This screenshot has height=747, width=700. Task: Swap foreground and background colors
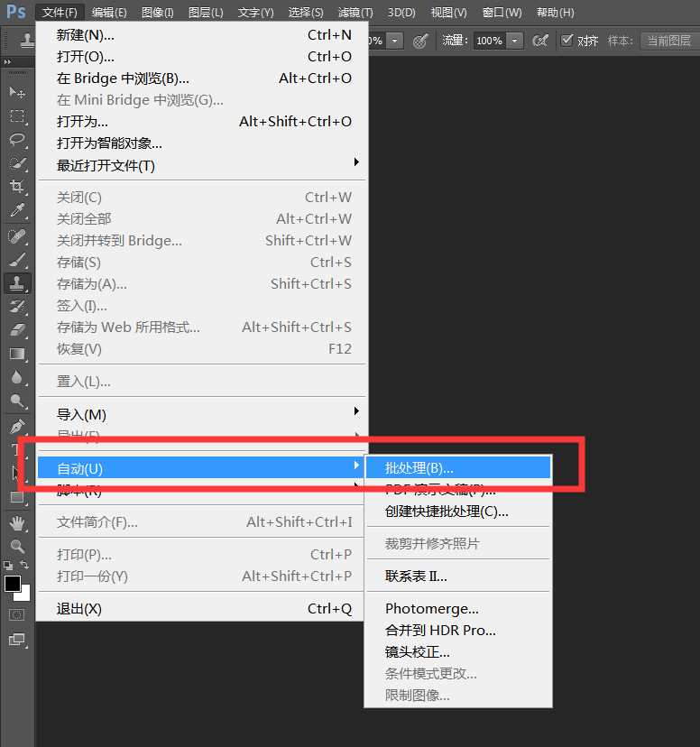tap(24, 565)
